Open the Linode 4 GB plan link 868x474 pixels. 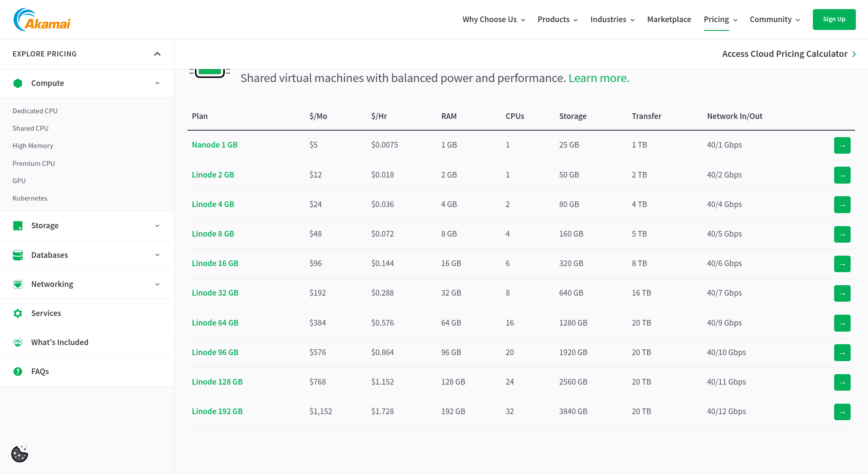(x=213, y=204)
